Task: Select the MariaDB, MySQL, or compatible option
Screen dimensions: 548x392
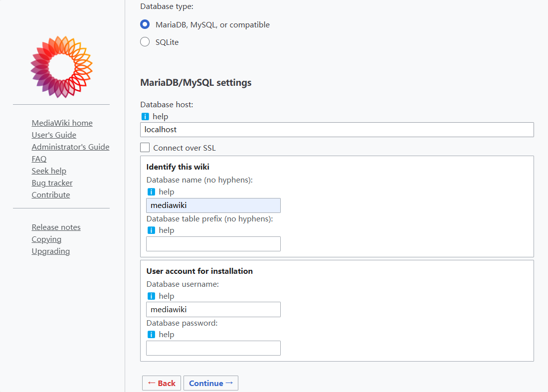Action: point(145,24)
